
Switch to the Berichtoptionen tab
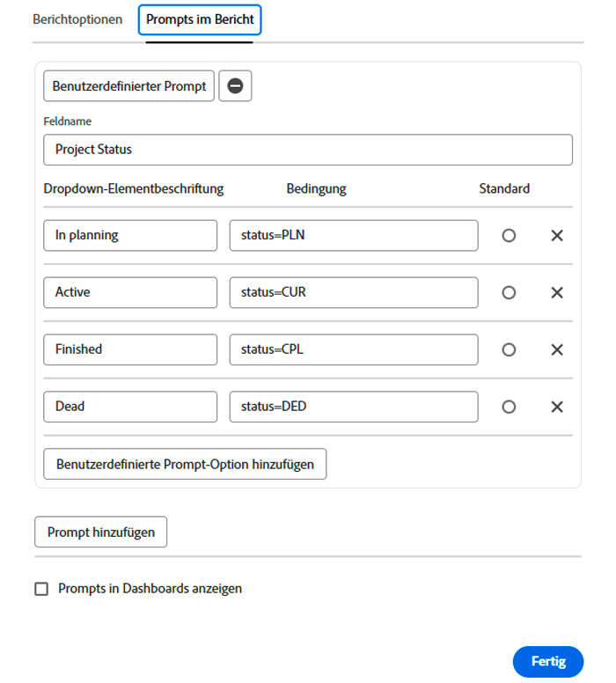tap(77, 18)
